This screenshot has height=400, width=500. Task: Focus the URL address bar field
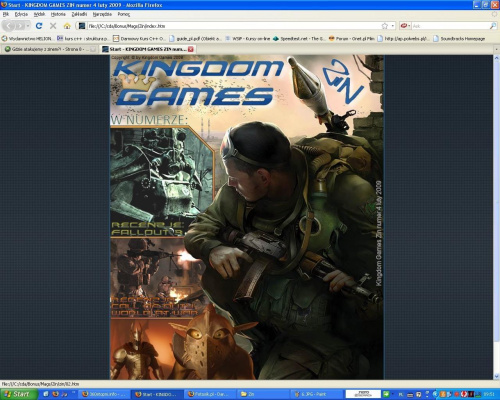pyautogui.click(x=233, y=26)
